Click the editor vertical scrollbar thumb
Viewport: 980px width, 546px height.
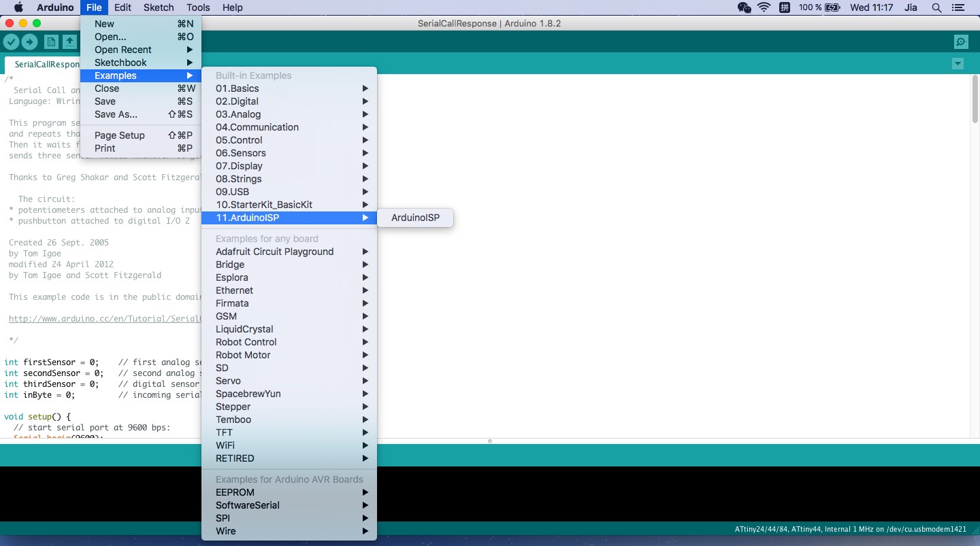coord(975,100)
